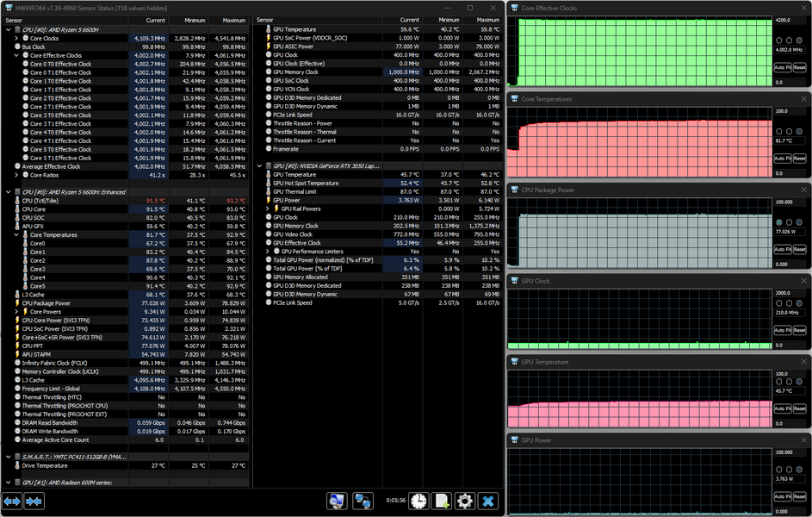Click the expand columns arrows icon
812x517 pixels.
[x=12, y=501]
